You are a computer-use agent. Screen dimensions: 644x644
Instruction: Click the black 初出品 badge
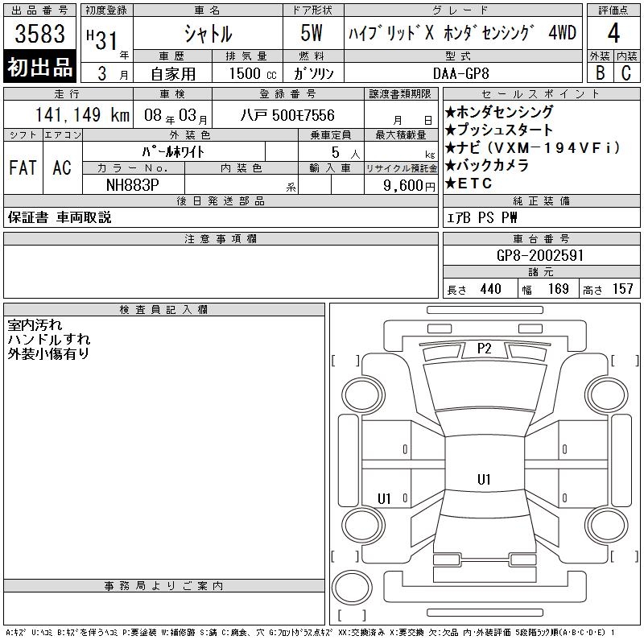tap(40, 68)
